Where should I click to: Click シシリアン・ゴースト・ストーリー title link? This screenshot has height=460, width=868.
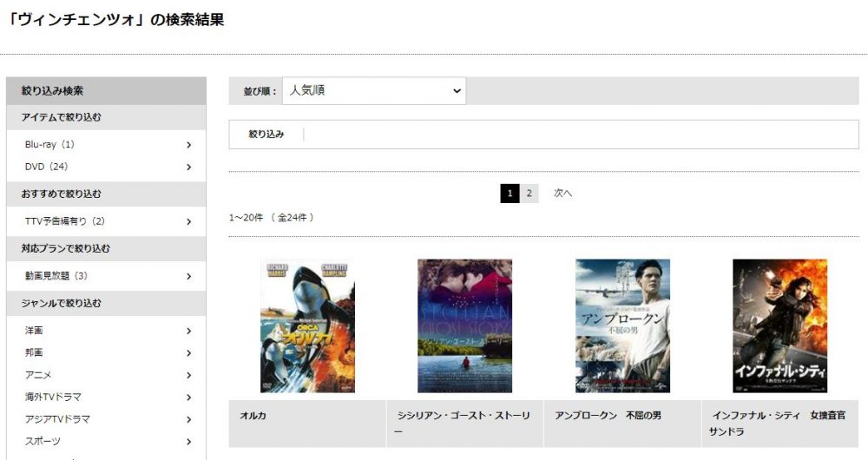tap(463, 424)
